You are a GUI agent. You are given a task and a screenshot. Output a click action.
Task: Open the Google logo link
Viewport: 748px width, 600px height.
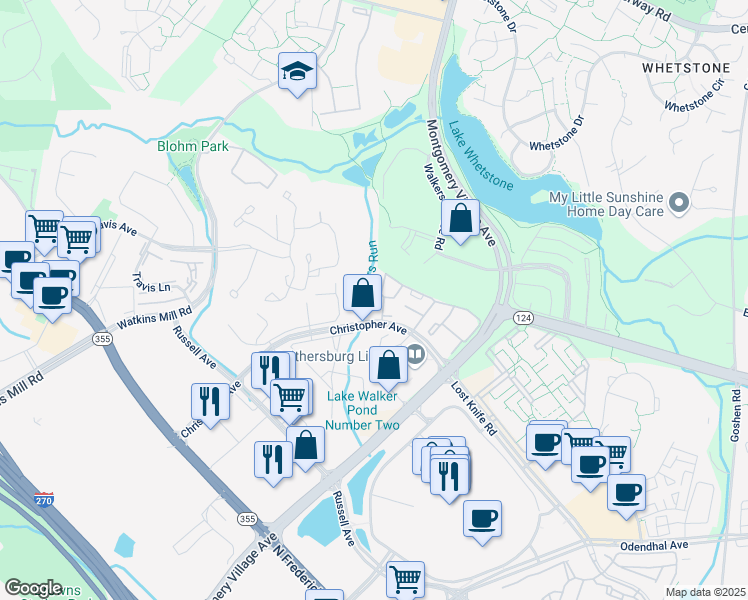click(33, 589)
